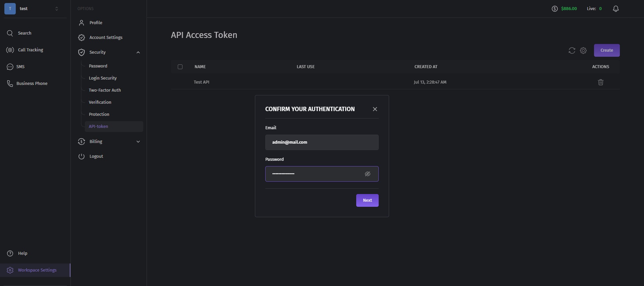
Task: Select API-token menu item
Action: [x=114, y=127]
